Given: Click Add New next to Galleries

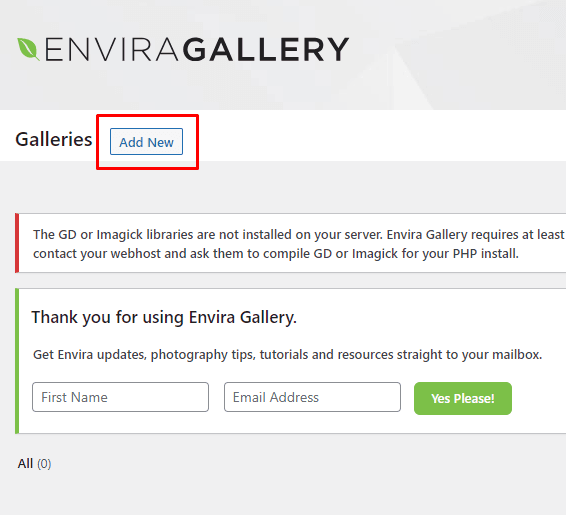Looking at the screenshot, I should click(x=147, y=142).
